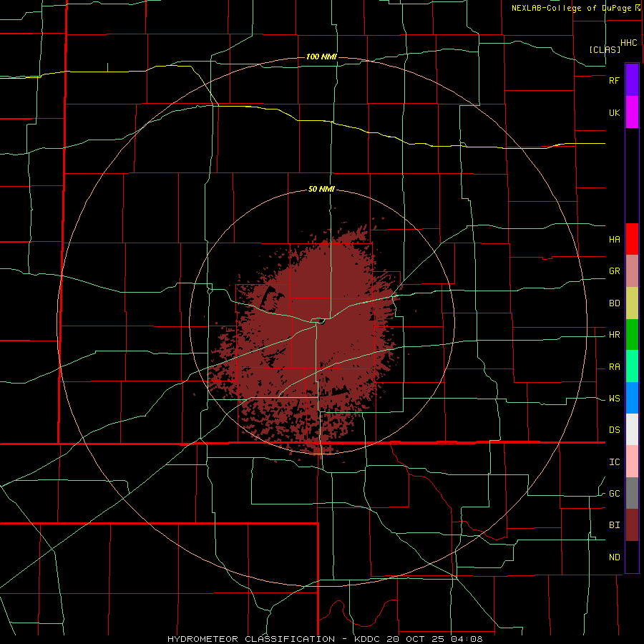644x644 pixels.
Task: Click the 'KDDC' radar site identifier
Action: (x=368, y=639)
